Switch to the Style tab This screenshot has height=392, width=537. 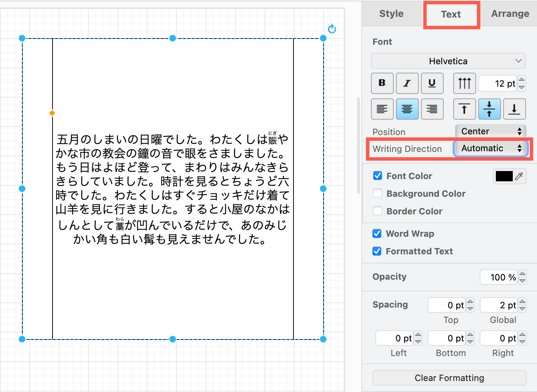click(391, 14)
